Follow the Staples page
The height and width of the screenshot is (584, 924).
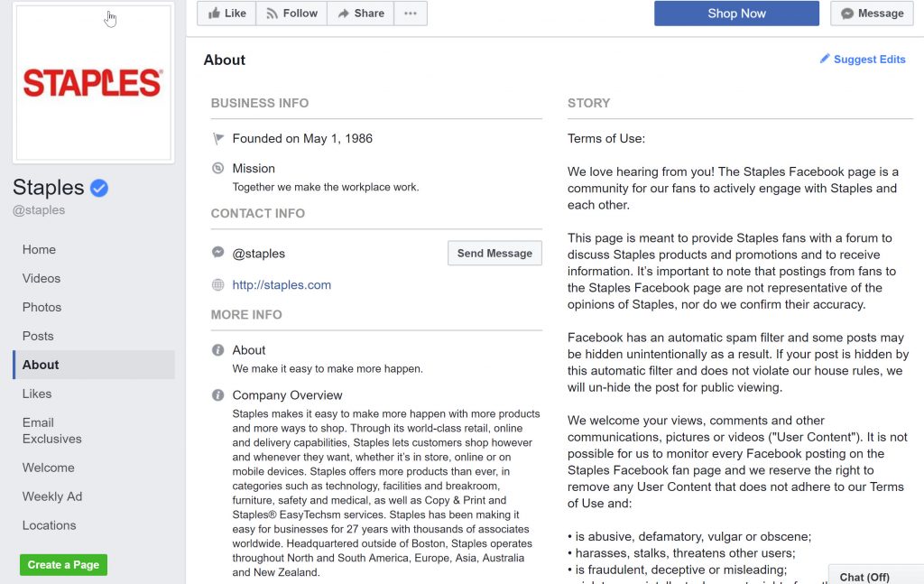click(x=291, y=14)
